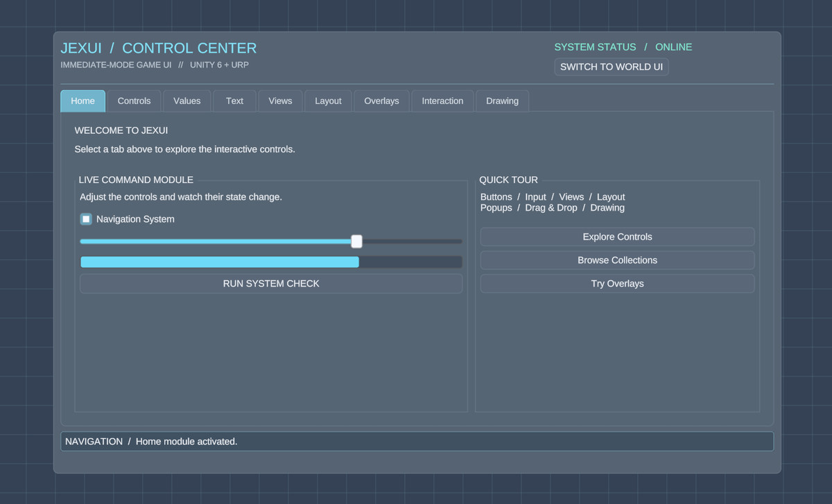The height and width of the screenshot is (504, 832).
Task: Click the 'Adjust the controls' description text
Action: click(x=181, y=198)
